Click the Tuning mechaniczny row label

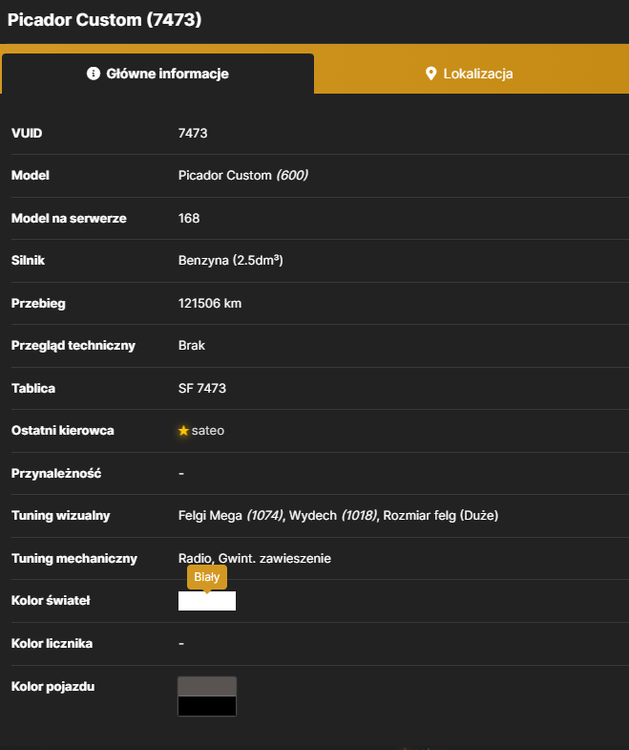[x=74, y=558]
